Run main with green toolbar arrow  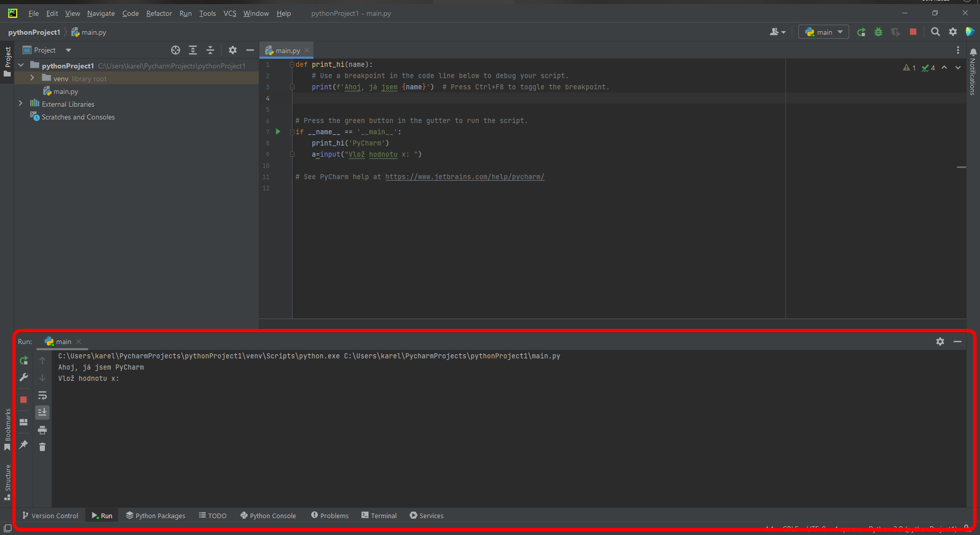click(x=861, y=32)
